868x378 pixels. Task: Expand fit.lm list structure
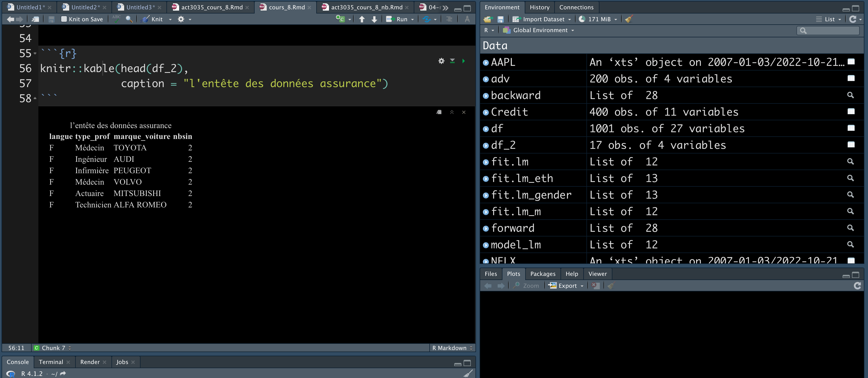click(486, 162)
